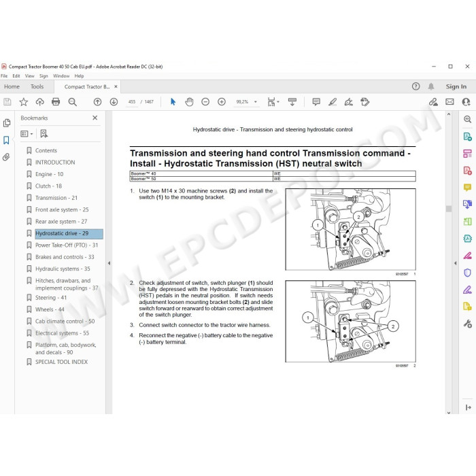Screen dimensions: 476x476
Task: Click the Sign In link
Action: pos(456,86)
